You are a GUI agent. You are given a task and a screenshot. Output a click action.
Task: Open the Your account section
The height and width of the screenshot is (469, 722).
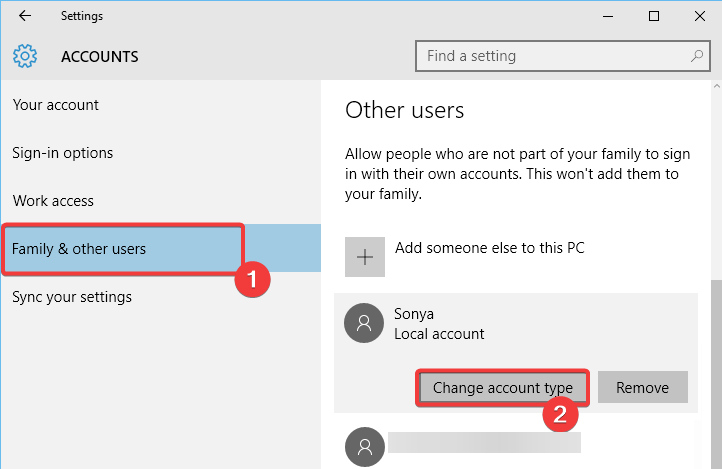(55, 105)
